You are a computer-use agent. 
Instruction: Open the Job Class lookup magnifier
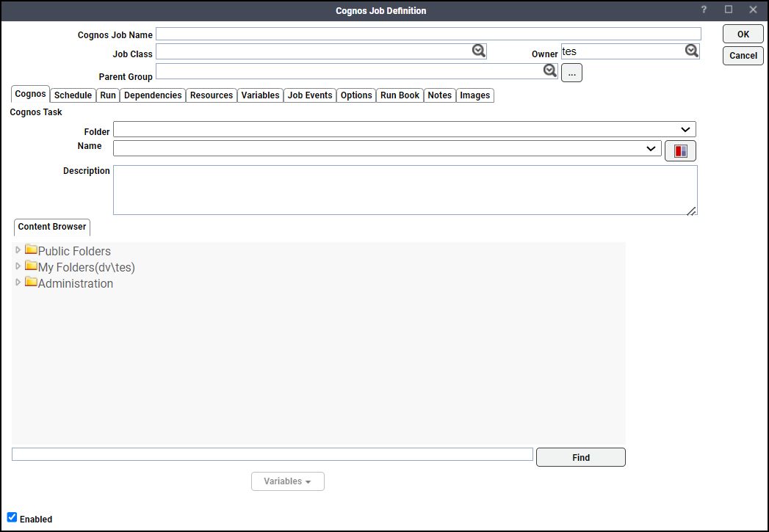pos(479,51)
